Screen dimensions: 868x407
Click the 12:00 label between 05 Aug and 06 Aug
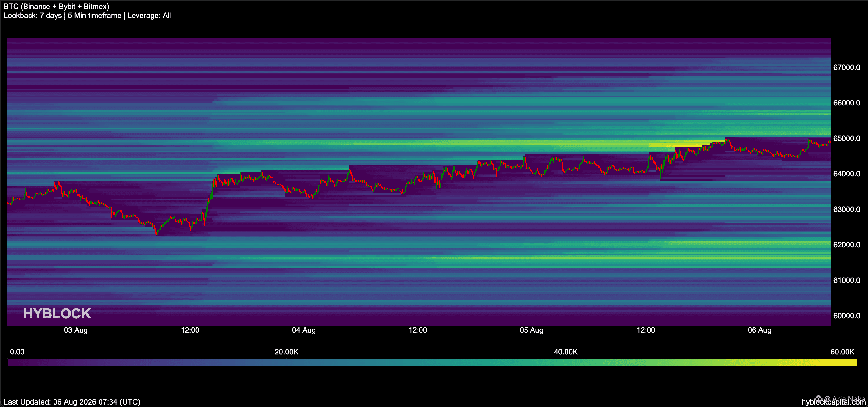pos(646,330)
